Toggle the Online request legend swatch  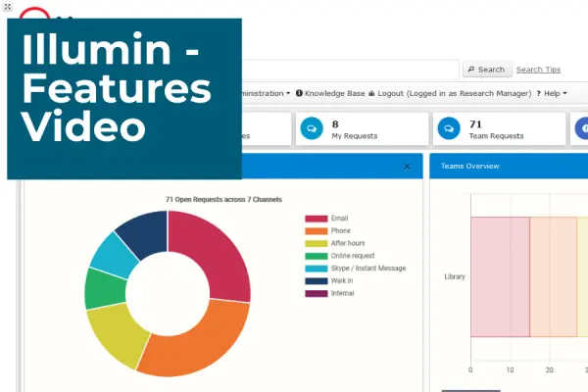pos(317,256)
